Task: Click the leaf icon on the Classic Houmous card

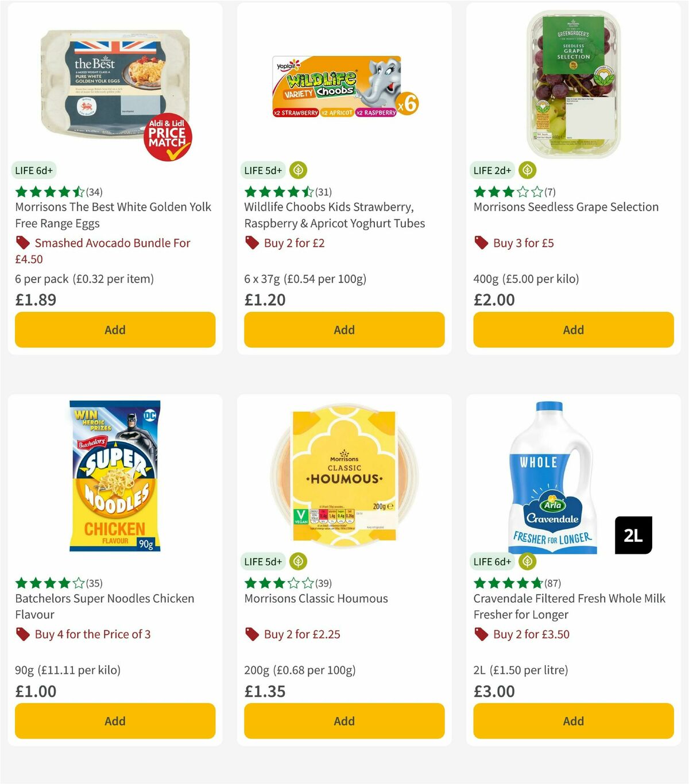Action: click(x=299, y=561)
